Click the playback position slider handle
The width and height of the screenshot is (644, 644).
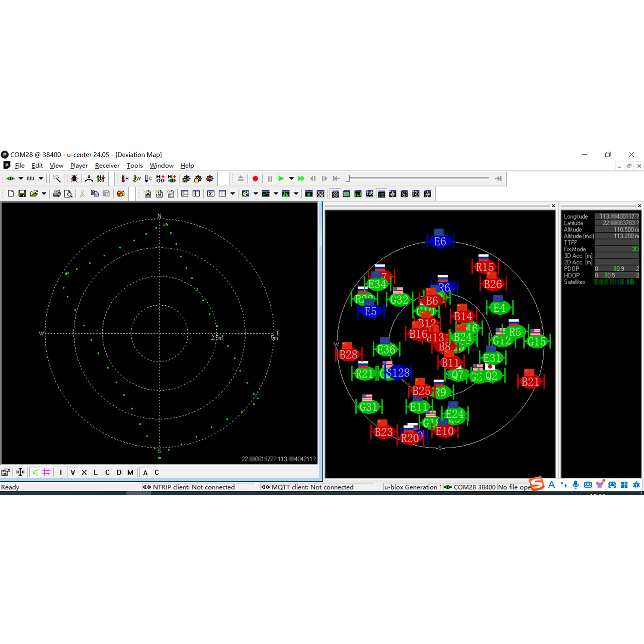click(349, 178)
